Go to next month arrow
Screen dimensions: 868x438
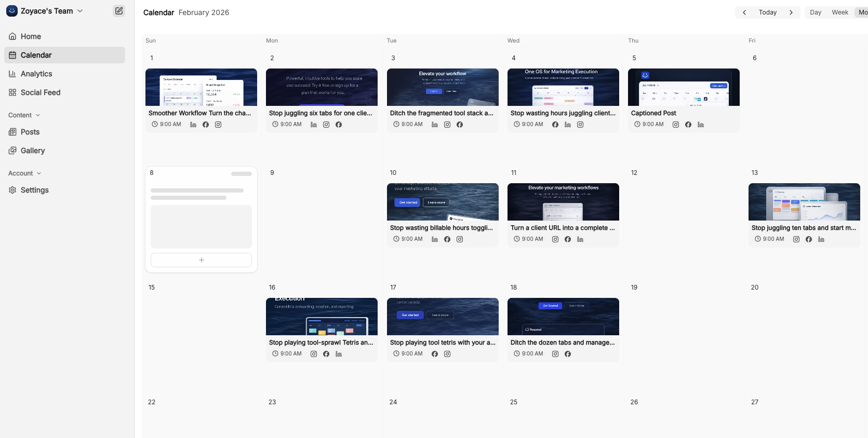[x=791, y=12]
